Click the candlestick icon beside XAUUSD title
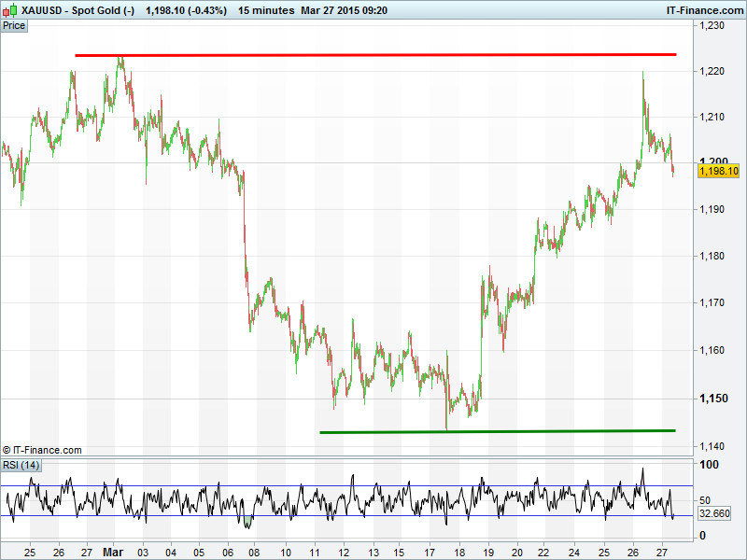 point(10,9)
